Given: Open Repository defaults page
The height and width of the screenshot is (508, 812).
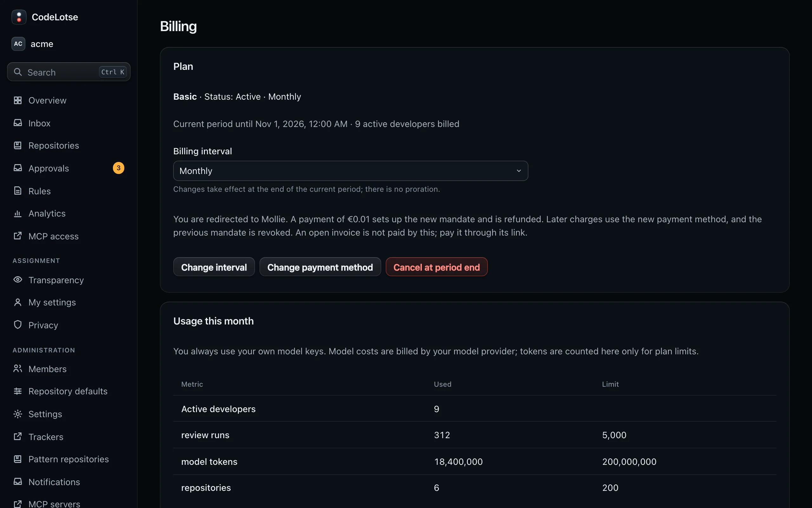Looking at the screenshot, I should tap(69, 391).
